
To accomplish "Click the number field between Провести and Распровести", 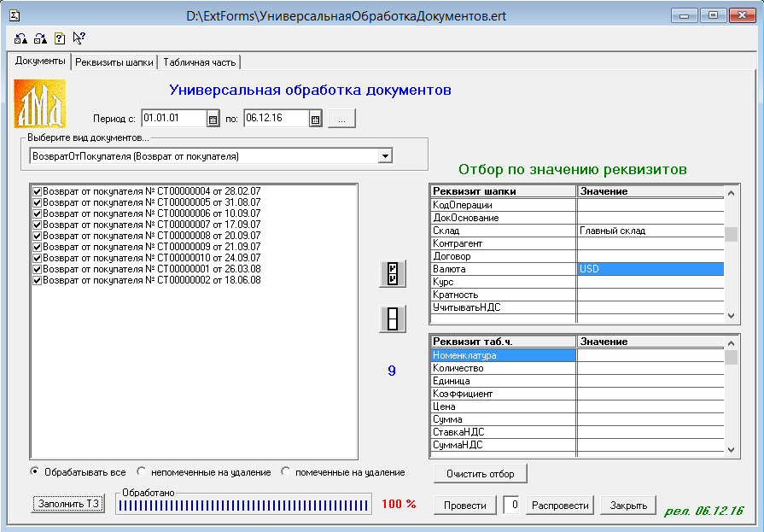I will coord(511,506).
